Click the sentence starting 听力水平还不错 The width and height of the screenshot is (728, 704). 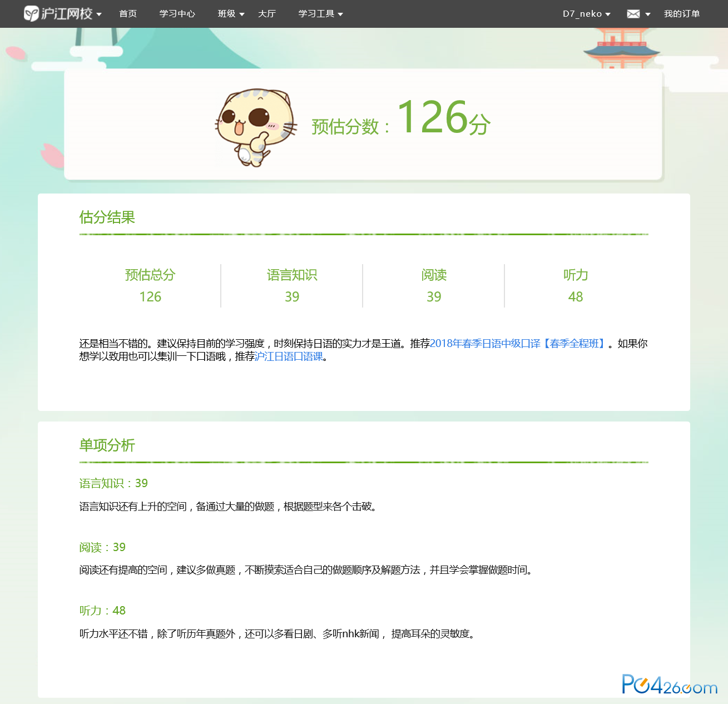[279, 634]
